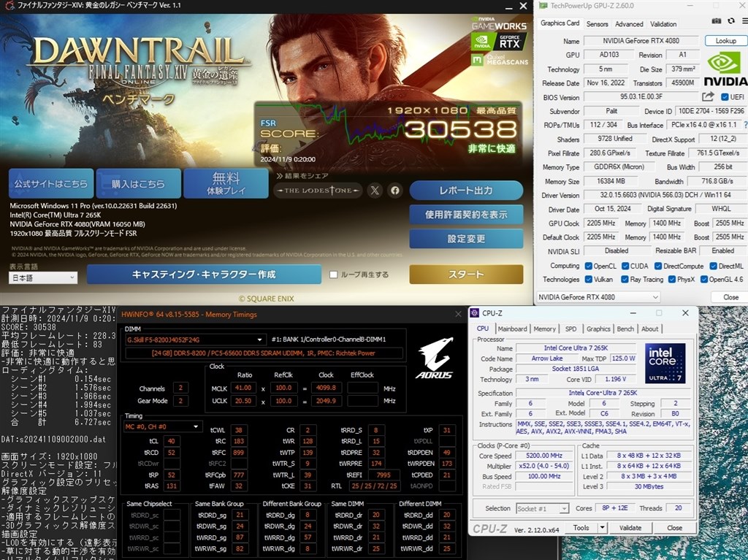Image resolution: width=748 pixels, height=560 pixels.
Task: Open GPU-Z refresh/update icon
Action: pyautogui.click(x=731, y=21)
